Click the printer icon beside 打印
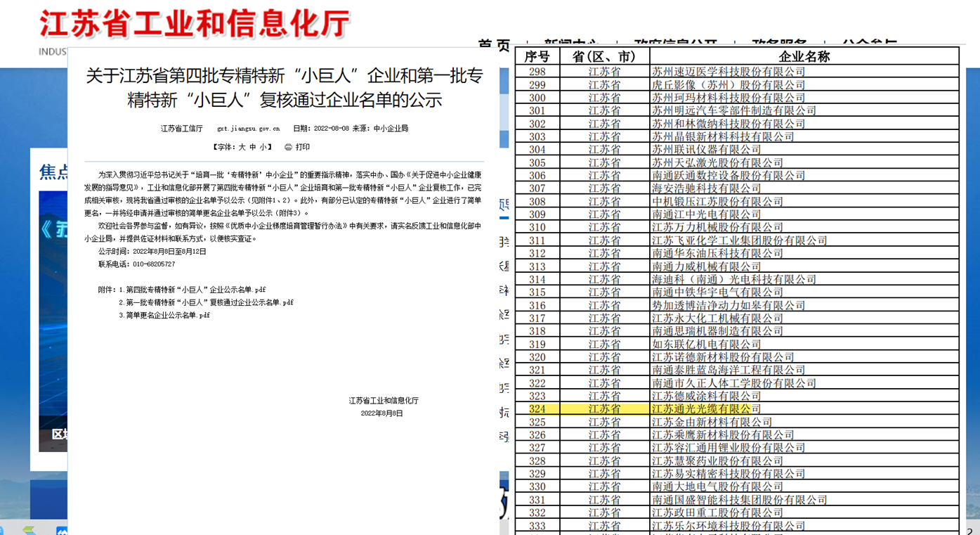Viewport: 980px width, 535px height. point(288,148)
